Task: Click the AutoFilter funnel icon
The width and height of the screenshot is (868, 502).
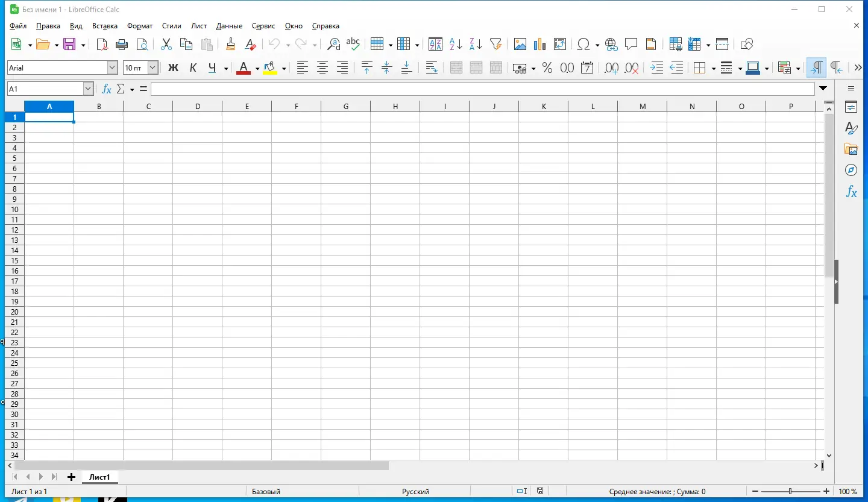Action: click(495, 44)
